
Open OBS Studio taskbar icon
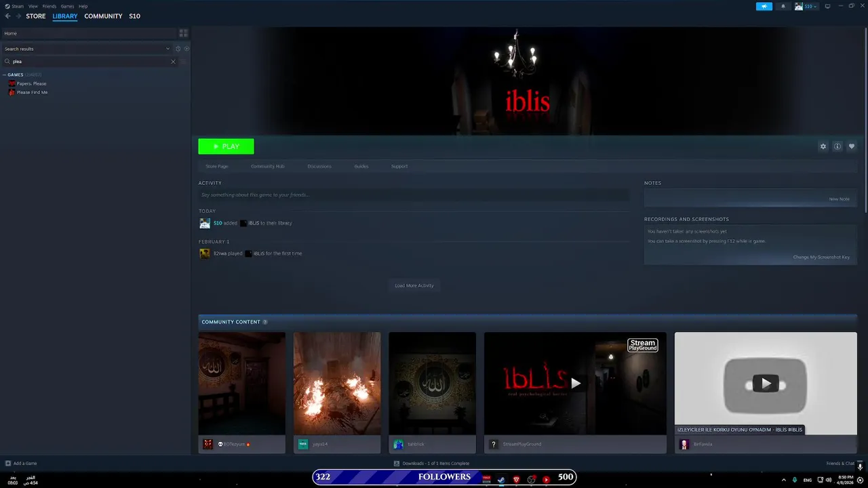click(531, 479)
